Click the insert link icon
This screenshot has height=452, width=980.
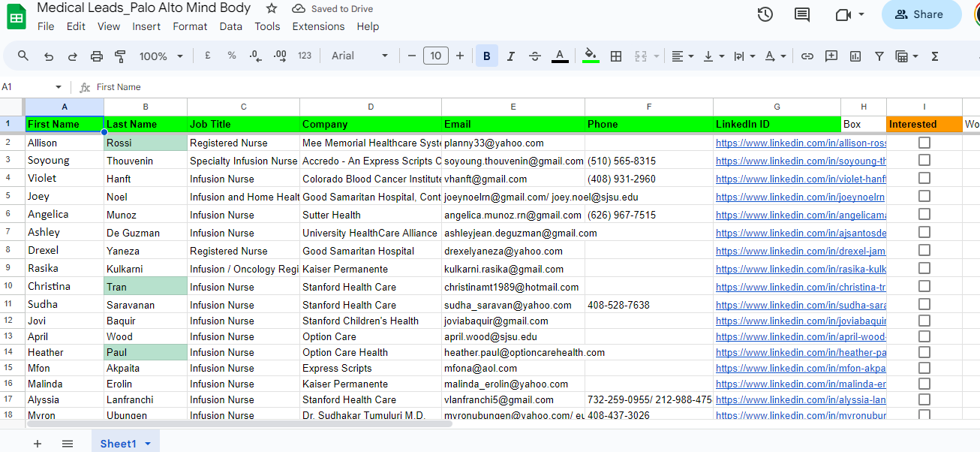(807, 56)
